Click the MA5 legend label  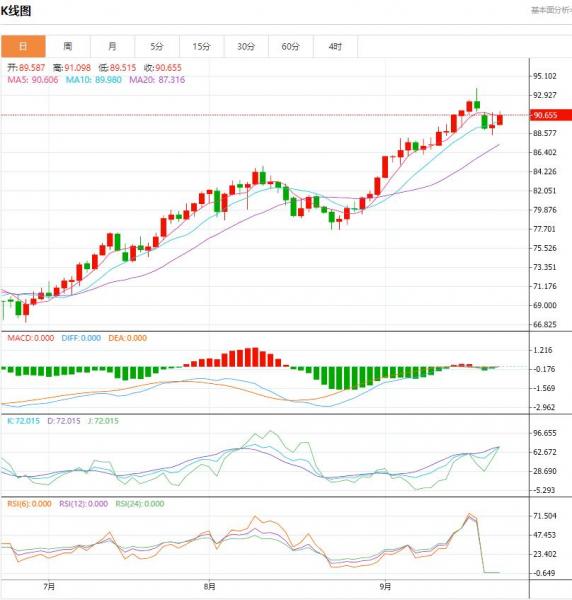click(33, 80)
